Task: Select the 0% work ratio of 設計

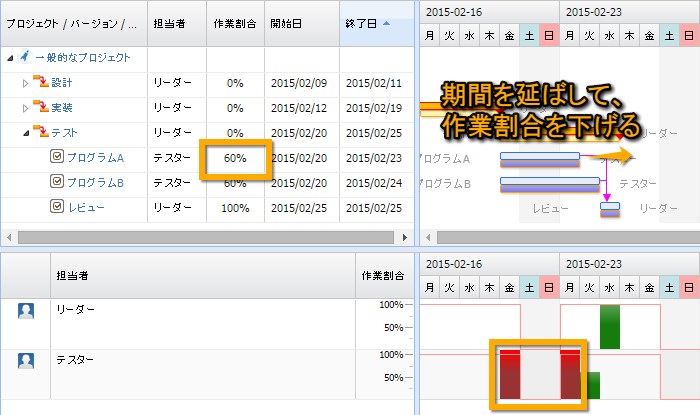Action: pos(235,83)
